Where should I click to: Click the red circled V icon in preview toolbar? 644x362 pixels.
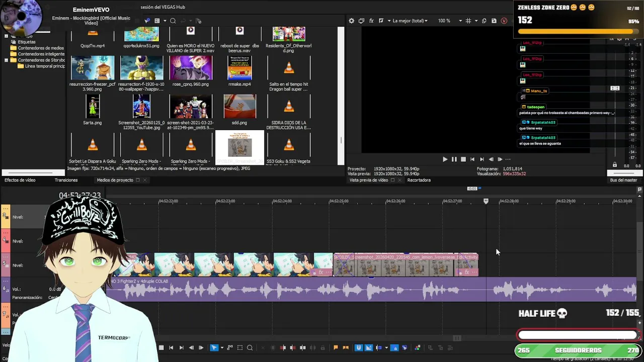[x=504, y=21]
